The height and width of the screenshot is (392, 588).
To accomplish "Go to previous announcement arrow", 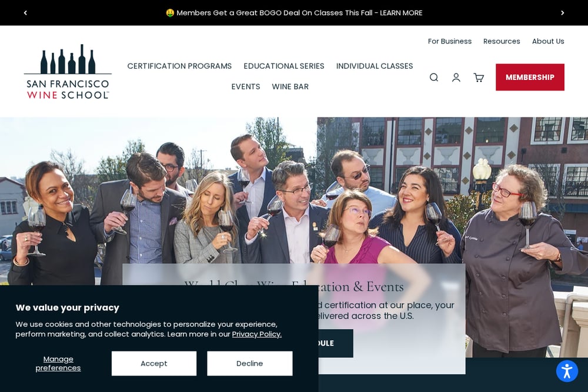I will point(25,13).
